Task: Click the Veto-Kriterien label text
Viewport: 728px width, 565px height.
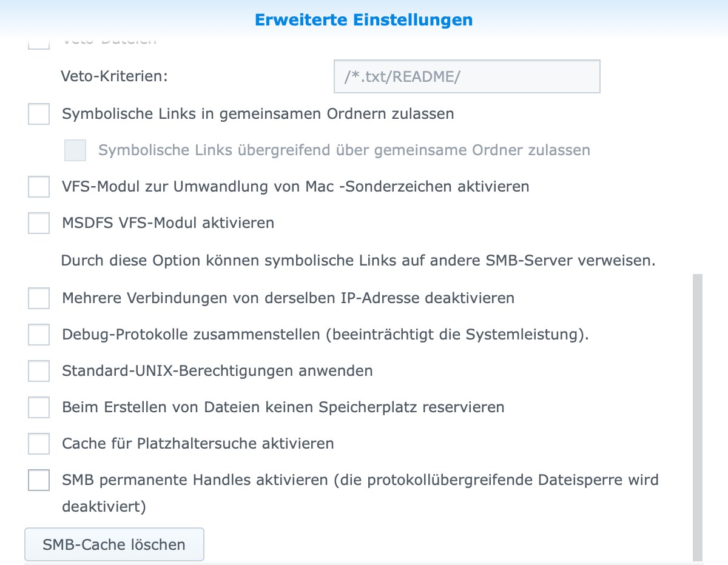Action: [x=115, y=76]
